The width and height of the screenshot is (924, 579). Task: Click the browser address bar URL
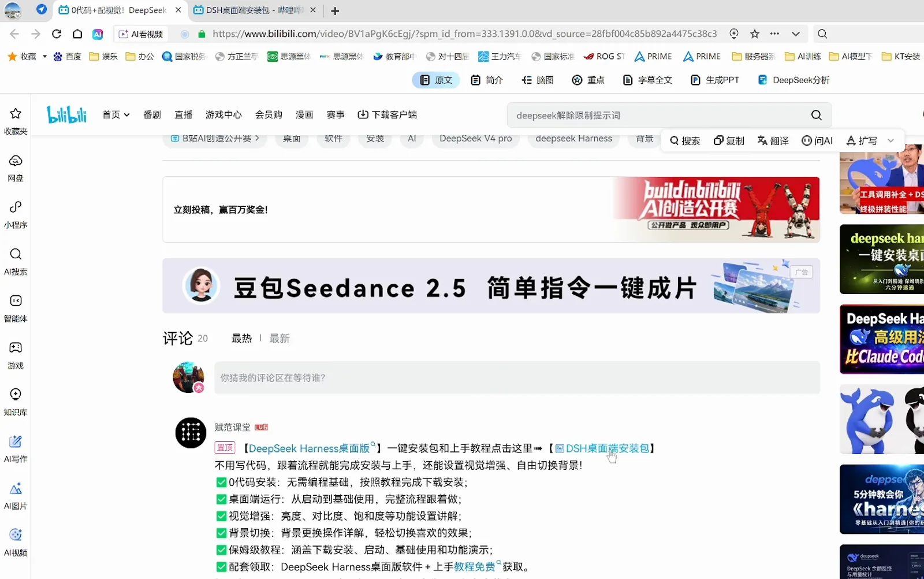pyautogui.click(x=464, y=34)
